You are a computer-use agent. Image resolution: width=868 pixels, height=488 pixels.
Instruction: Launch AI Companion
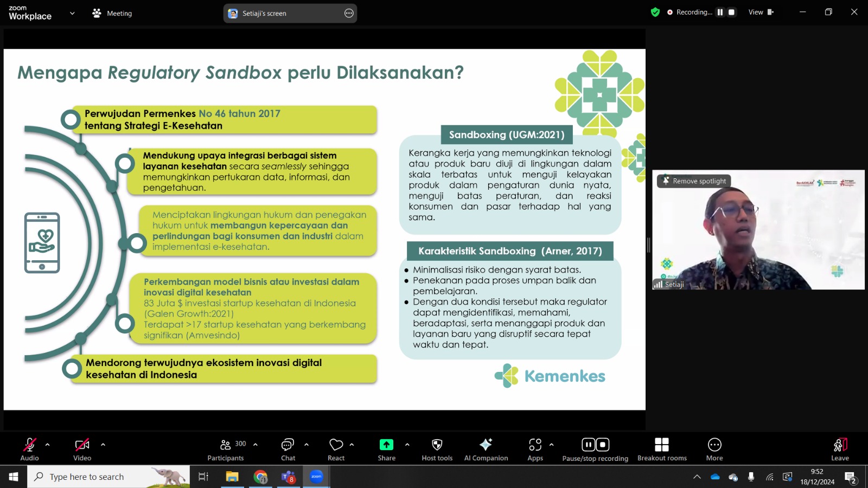coord(486,445)
